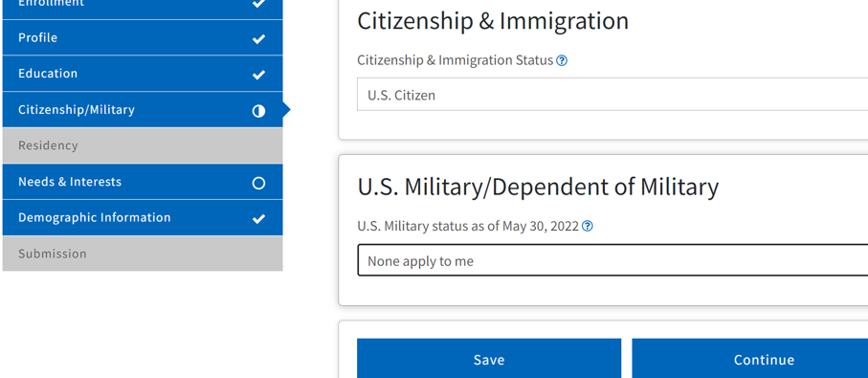Viewport: 868px width, 378px height.
Task: Select the disabled Residency sidebar item
Action: click(143, 145)
